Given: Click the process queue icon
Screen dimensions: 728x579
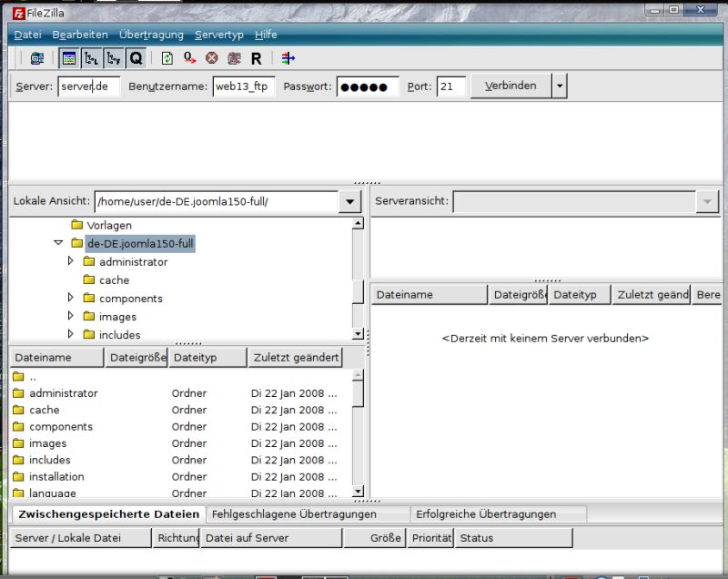Looking at the screenshot, I should tap(189, 58).
